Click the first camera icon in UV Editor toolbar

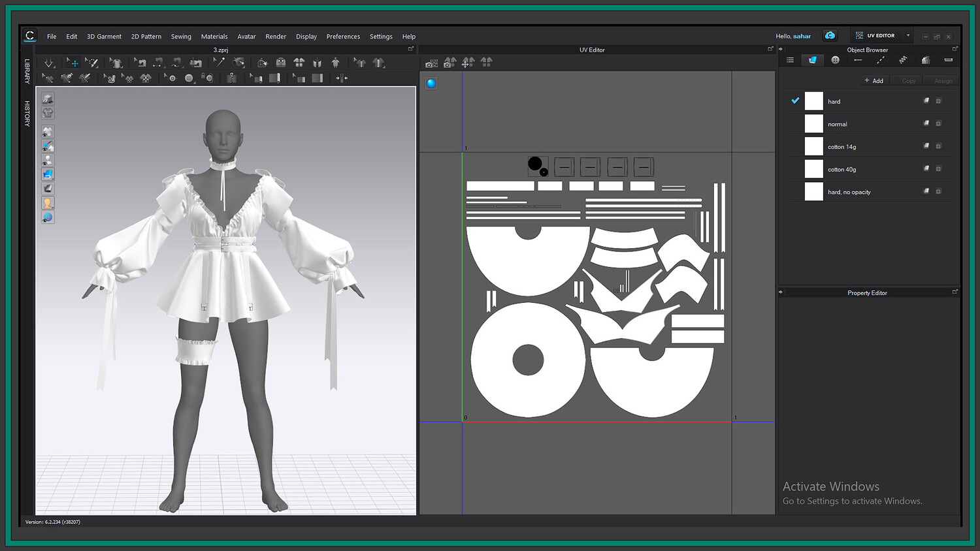click(431, 63)
